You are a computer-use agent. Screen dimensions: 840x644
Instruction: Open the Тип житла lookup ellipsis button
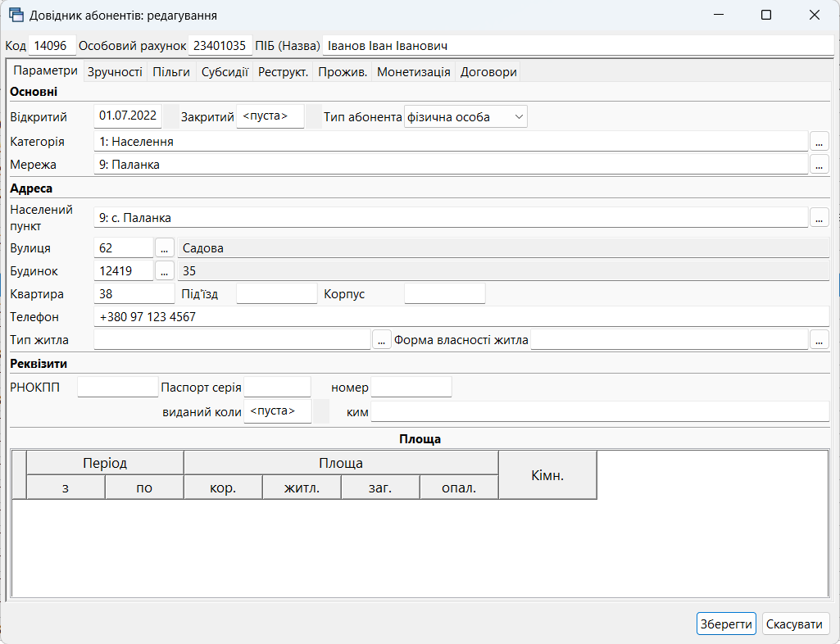[x=381, y=340]
